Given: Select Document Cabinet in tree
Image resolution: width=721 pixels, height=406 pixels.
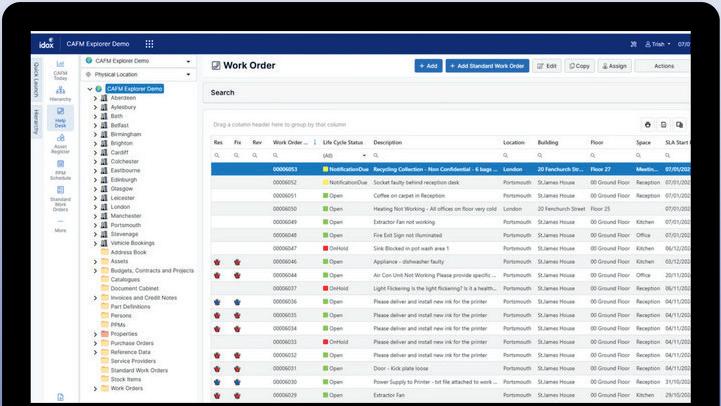Looking at the screenshot, I should point(134,289).
